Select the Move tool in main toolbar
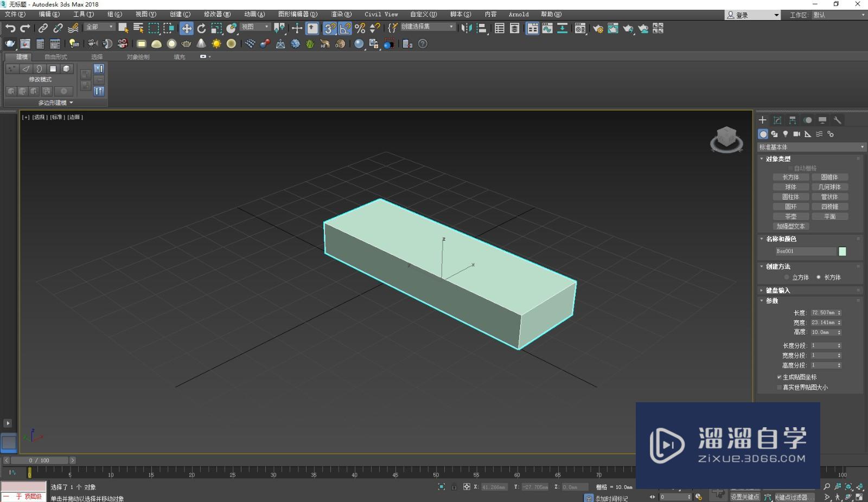Screen dimensions: 868x502 [187, 28]
